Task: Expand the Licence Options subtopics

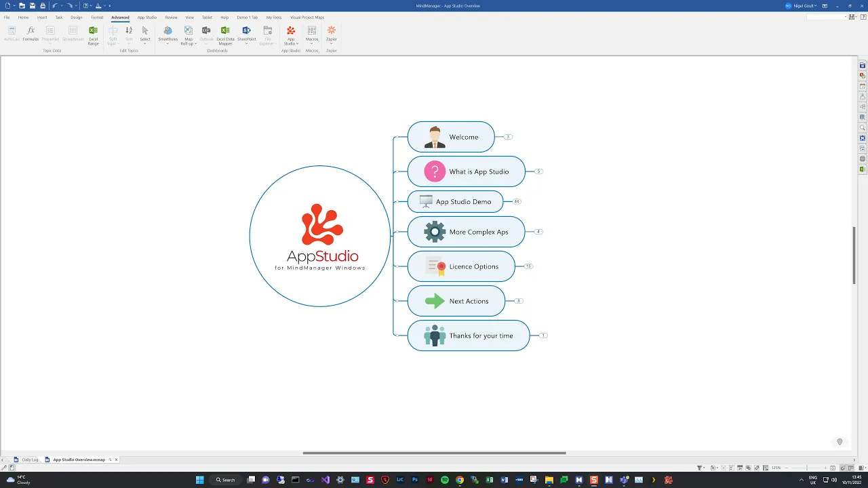Action: click(x=528, y=266)
